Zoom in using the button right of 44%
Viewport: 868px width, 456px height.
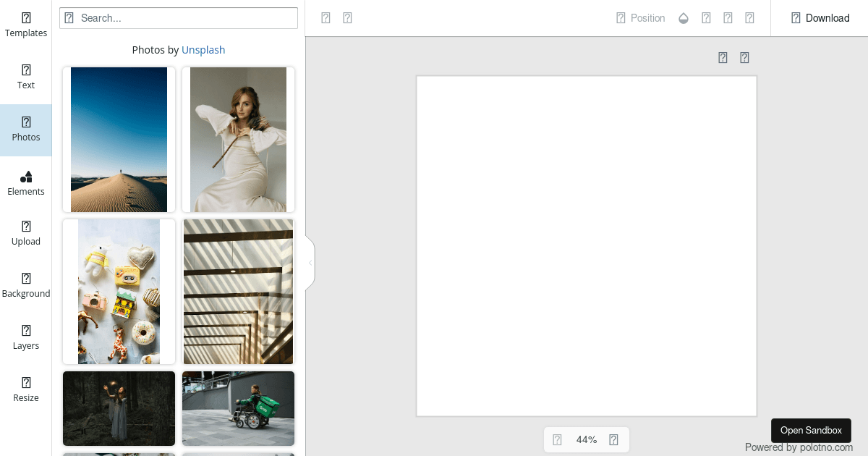pos(613,439)
